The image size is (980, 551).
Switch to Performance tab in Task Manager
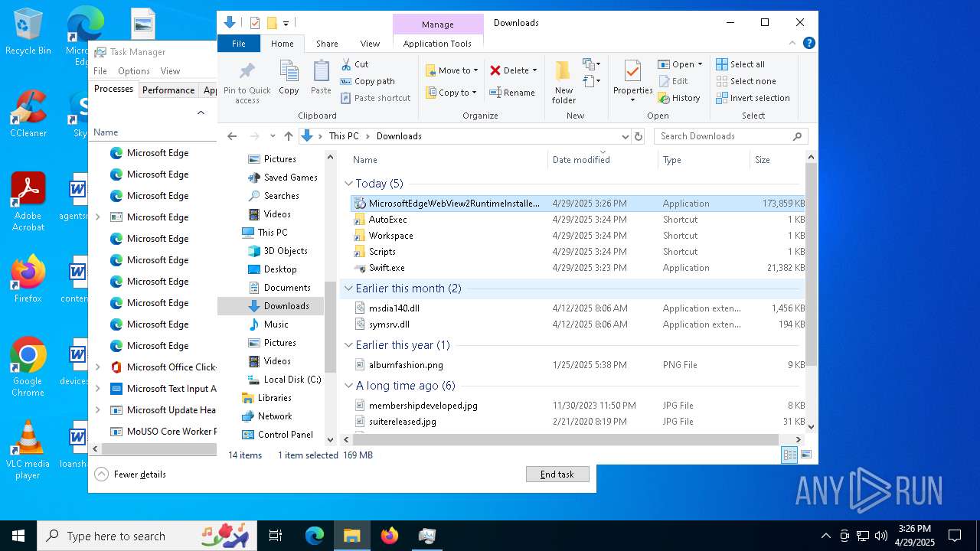point(168,90)
